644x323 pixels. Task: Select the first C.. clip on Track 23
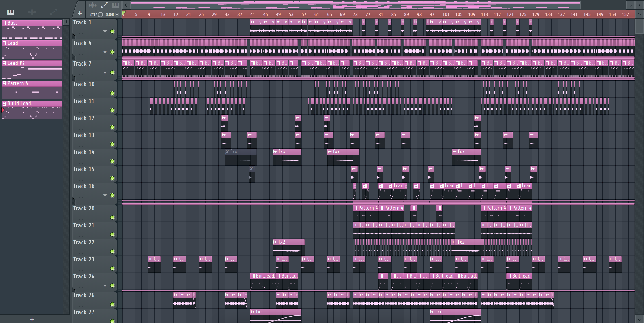click(x=154, y=264)
